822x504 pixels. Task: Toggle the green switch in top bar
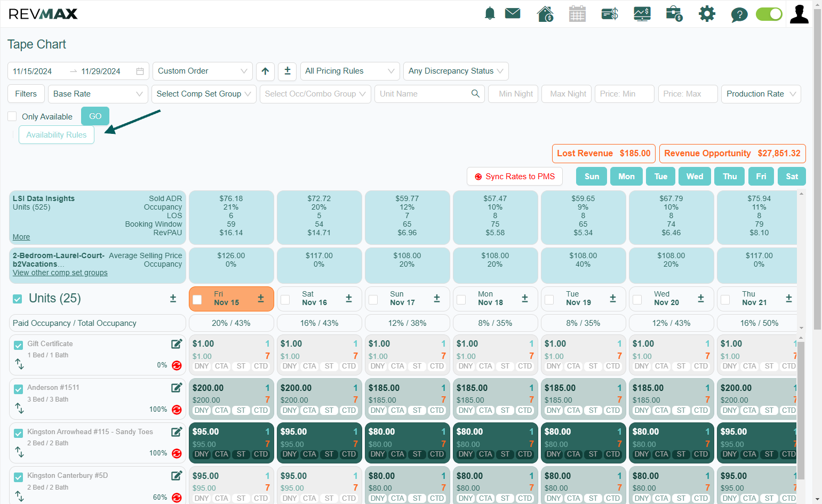coord(769,14)
